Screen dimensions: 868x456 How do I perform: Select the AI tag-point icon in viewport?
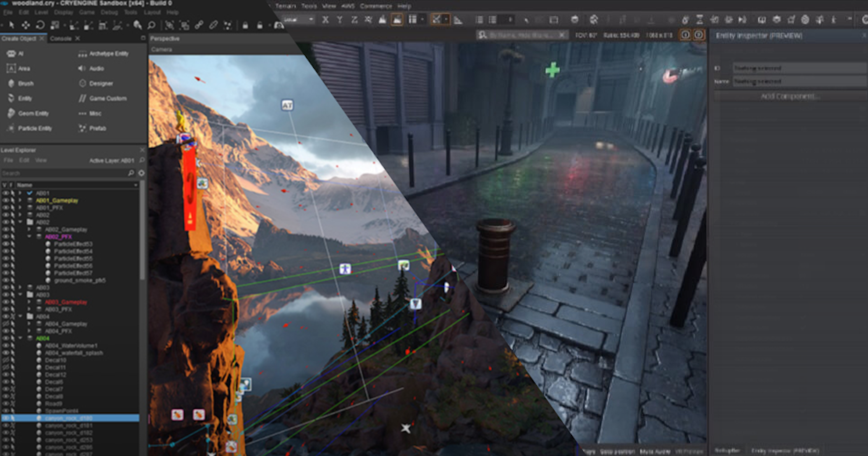click(x=287, y=105)
